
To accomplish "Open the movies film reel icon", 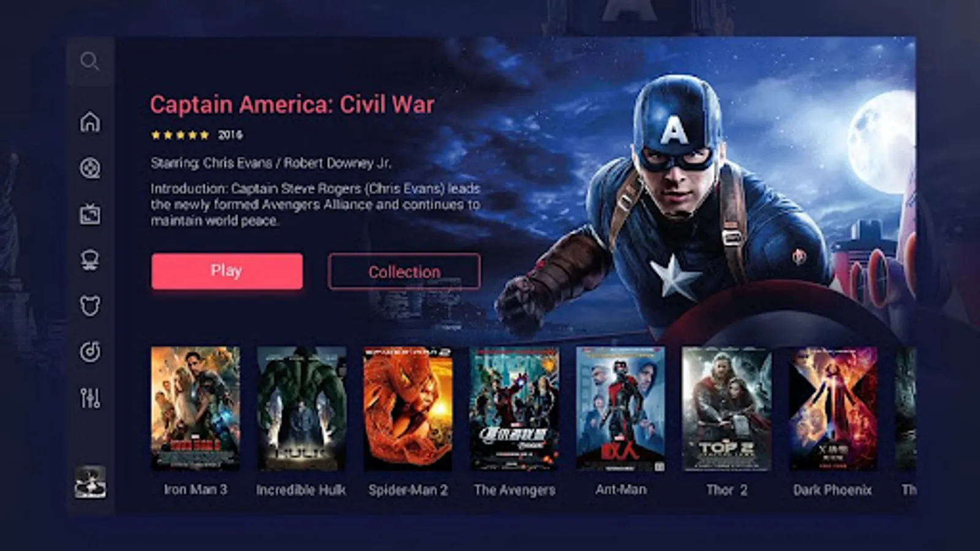I will pyautogui.click(x=90, y=168).
